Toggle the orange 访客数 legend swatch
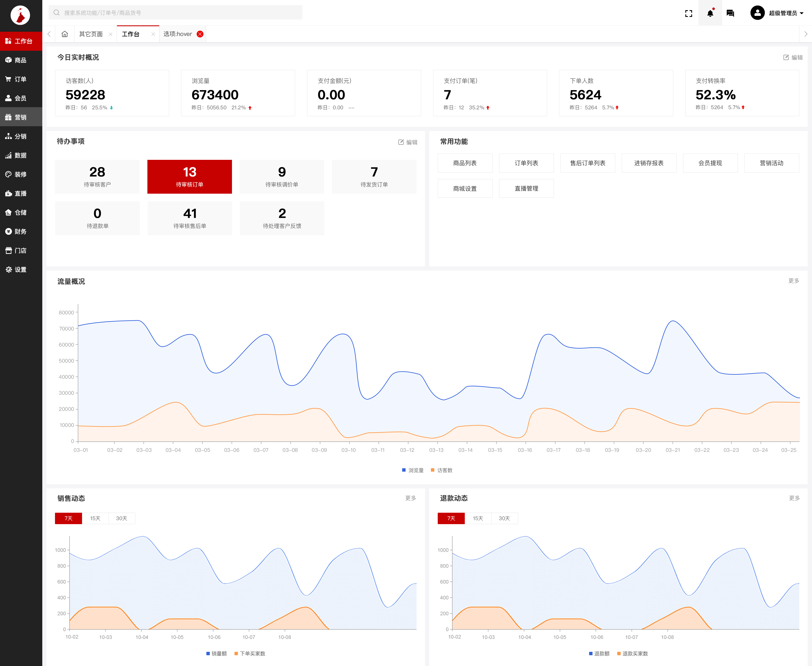Screen dimensions: 812x666 432,470
